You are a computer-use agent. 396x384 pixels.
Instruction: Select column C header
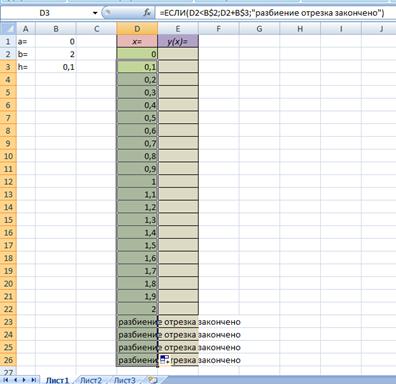point(96,29)
